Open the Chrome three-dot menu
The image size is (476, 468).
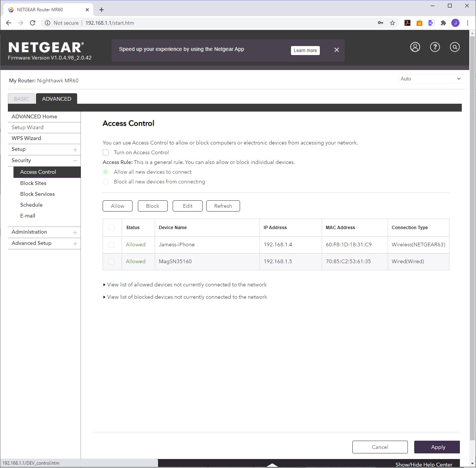[467, 23]
